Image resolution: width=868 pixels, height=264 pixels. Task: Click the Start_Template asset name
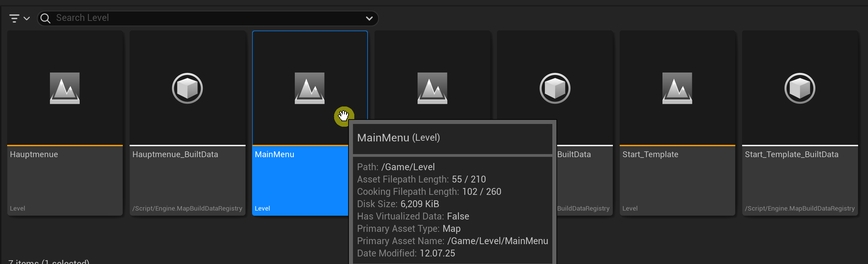click(x=650, y=154)
